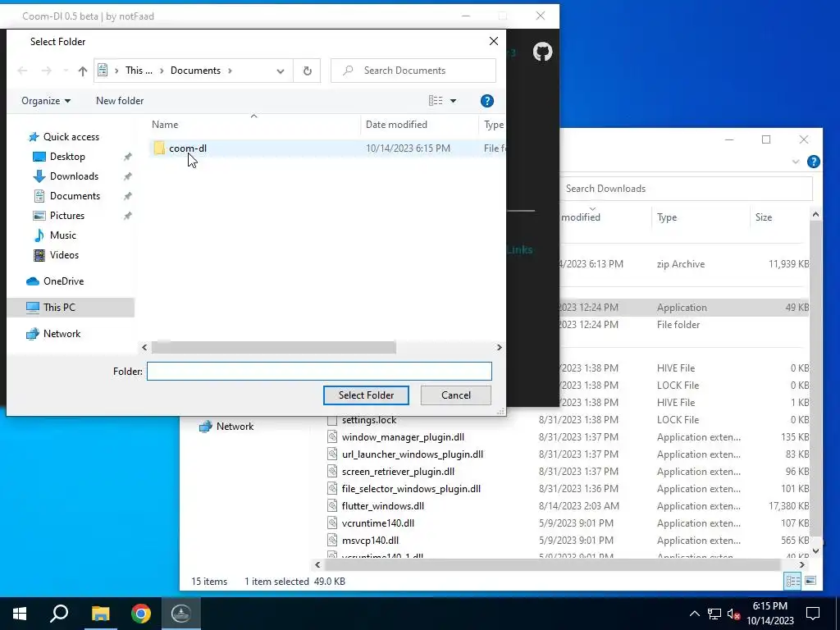Refresh the Documents folder listing
840x630 pixels.
tap(307, 71)
